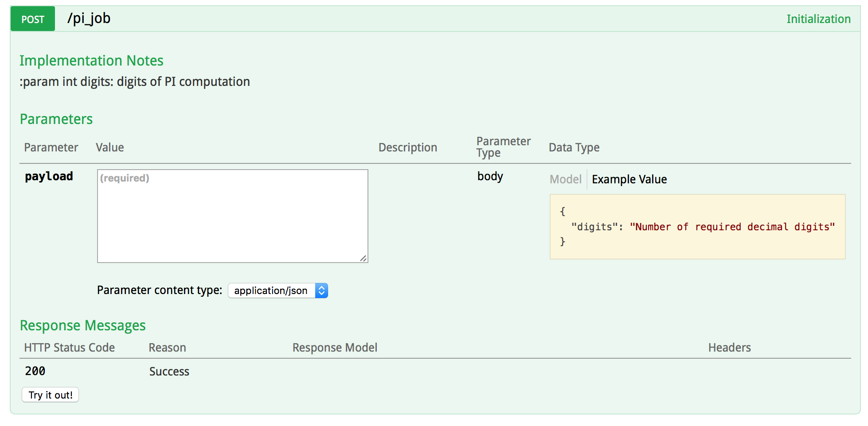Screen dimensions: 868x426
Task: Click the Data Type column header
Action: [574, 147]
